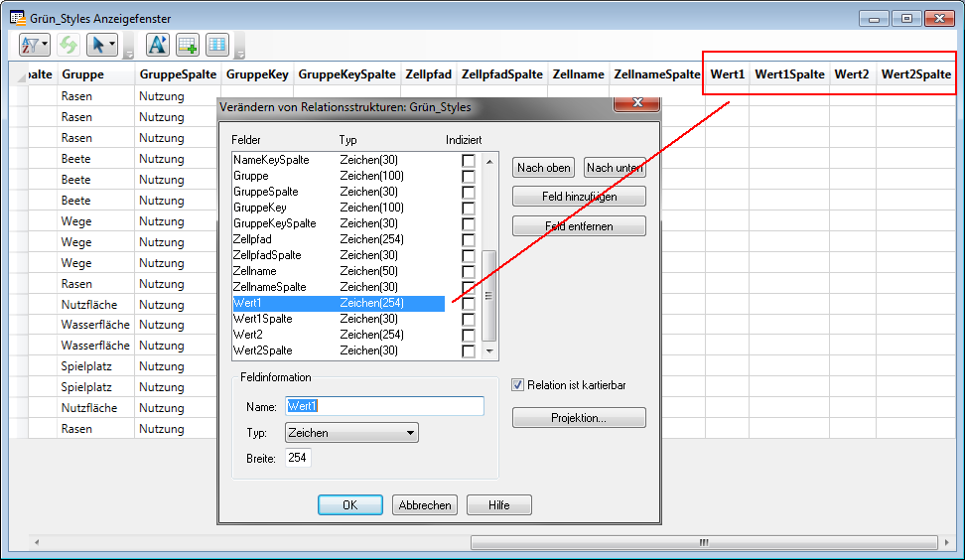Uncheck 'Relation ist kartierbar' checkbox
965x560 pixels.
click(x=518, y=385)
